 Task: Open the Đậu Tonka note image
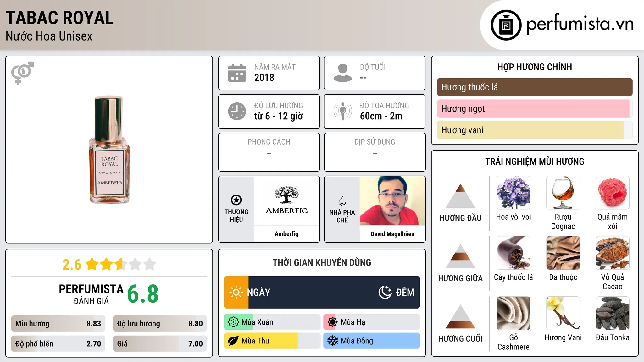[613, 313]
